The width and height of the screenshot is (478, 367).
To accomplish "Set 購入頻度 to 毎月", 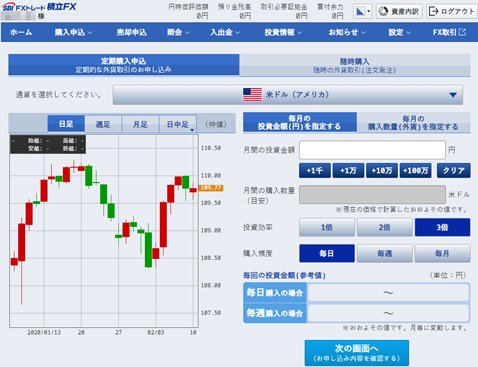I will [x=443, y=253].
